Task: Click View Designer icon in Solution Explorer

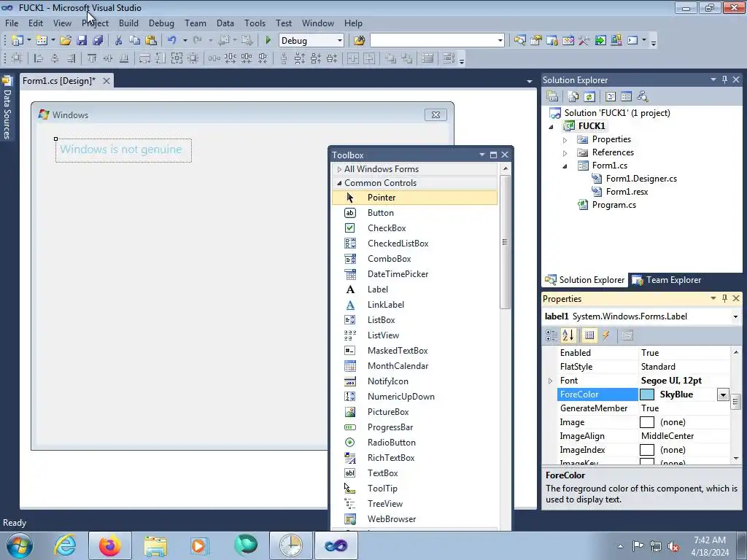Action: pos(627,97)
